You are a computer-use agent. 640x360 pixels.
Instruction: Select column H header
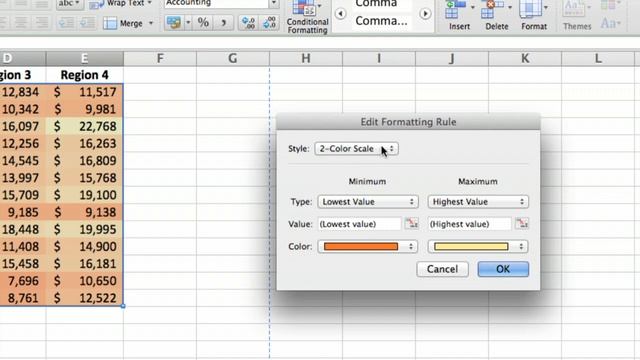[306, 58]
